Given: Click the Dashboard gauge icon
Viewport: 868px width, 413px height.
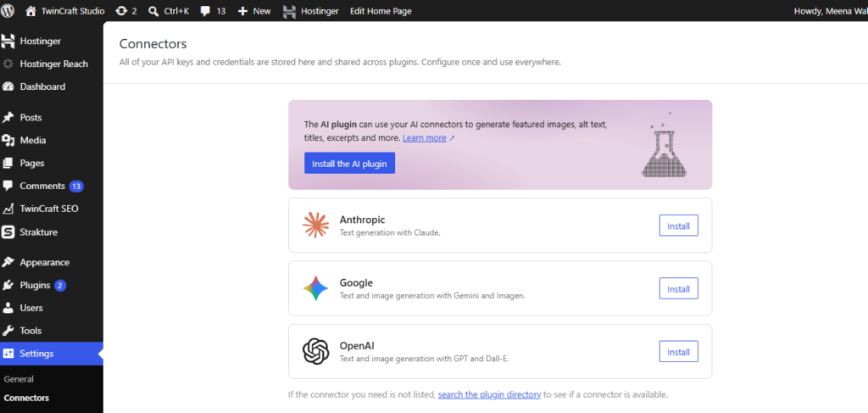Looking at the screenshot, I should [x=8, y=87].
